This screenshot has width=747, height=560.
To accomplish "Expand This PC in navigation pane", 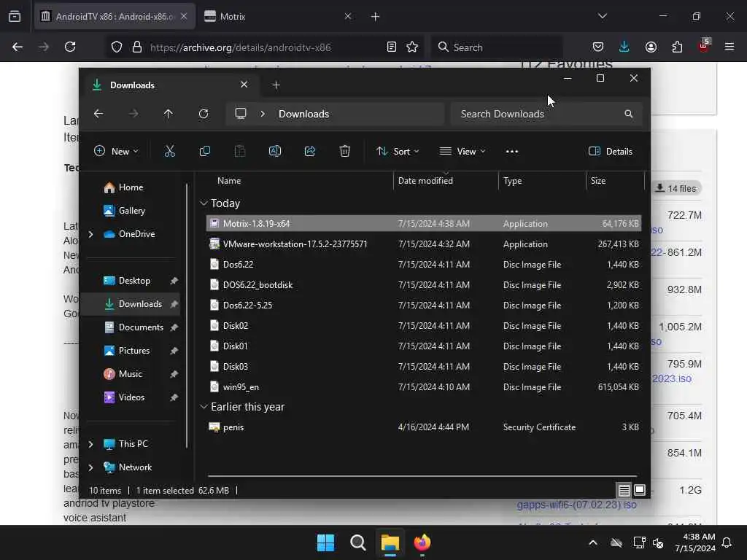I will [91, 444].
